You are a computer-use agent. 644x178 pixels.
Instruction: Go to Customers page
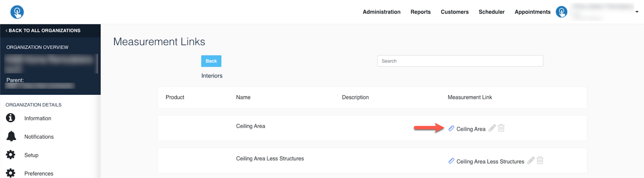point(454,12)
